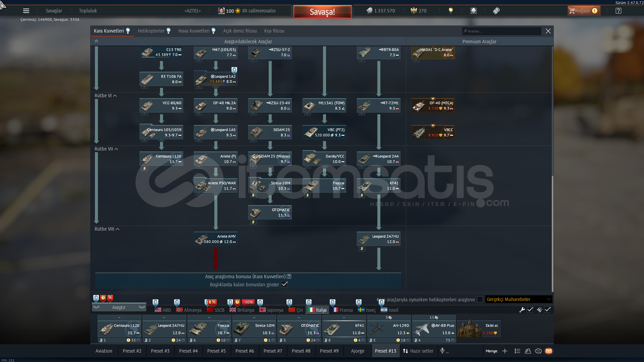Image resolution: width=644 pixels, height=362 pixels.
Task: Open the Hazır setler preset list
Action: pyautogui.click(x=418, y=351)
